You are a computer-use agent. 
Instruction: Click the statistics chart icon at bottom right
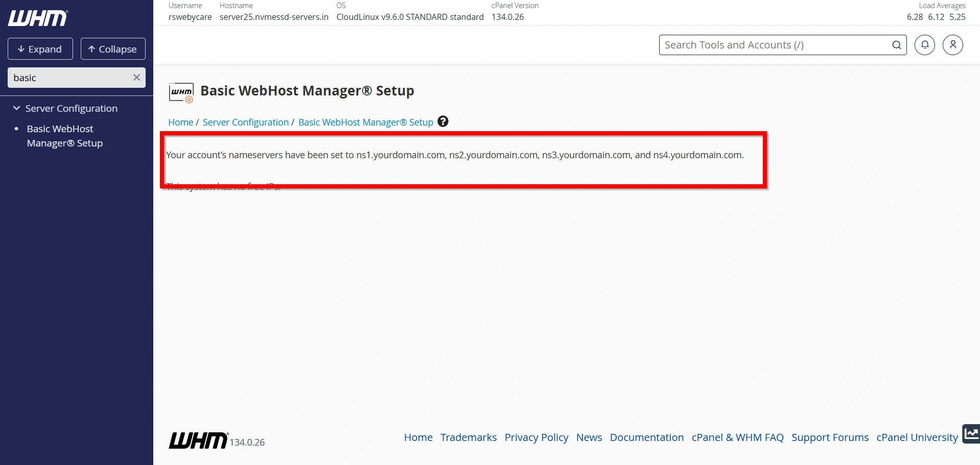click(971, 434)
